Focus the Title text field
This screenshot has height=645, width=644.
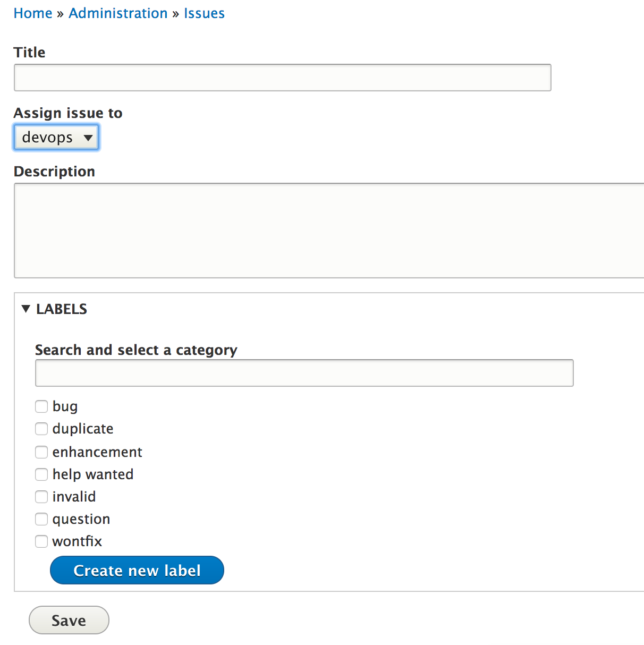tap(283, 78)
